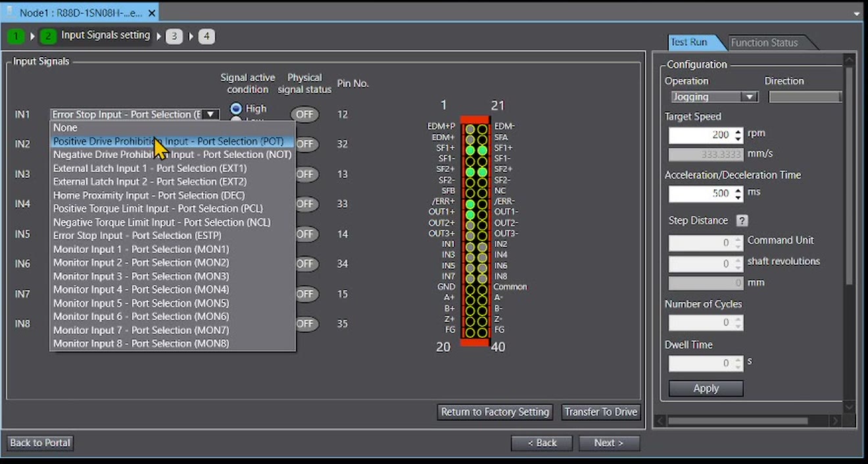Select Monitor Input 4 (MON4) option
Viewport: 868px width, 464px height.
[172, 289]
